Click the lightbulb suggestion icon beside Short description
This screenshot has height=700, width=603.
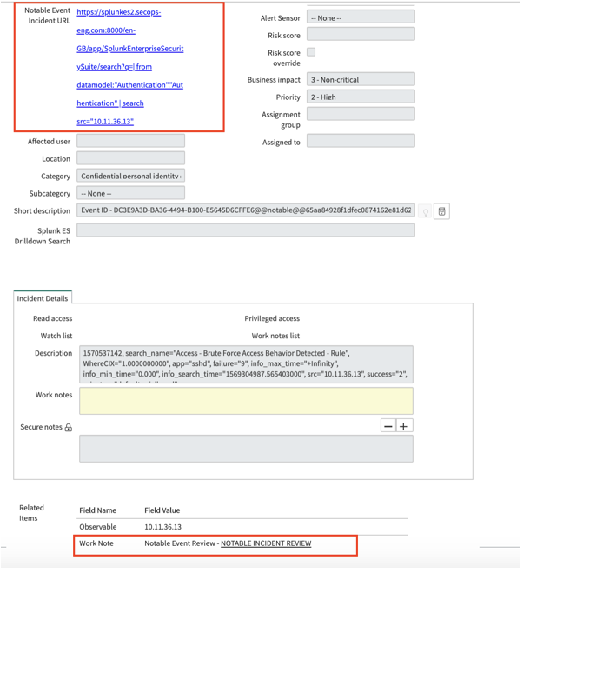click(426, 211)
